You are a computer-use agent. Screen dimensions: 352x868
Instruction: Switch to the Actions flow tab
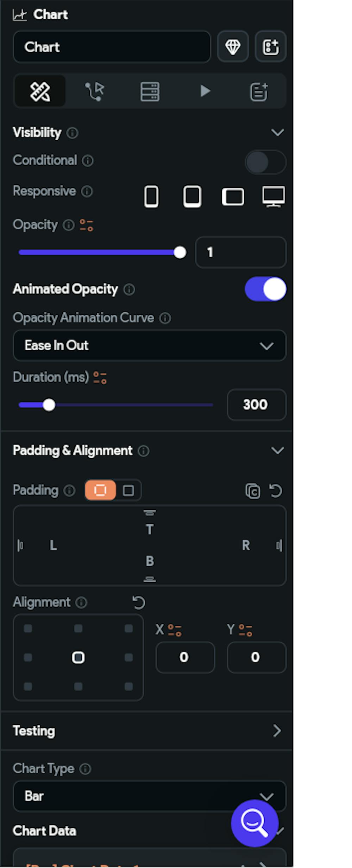(95, 91)
